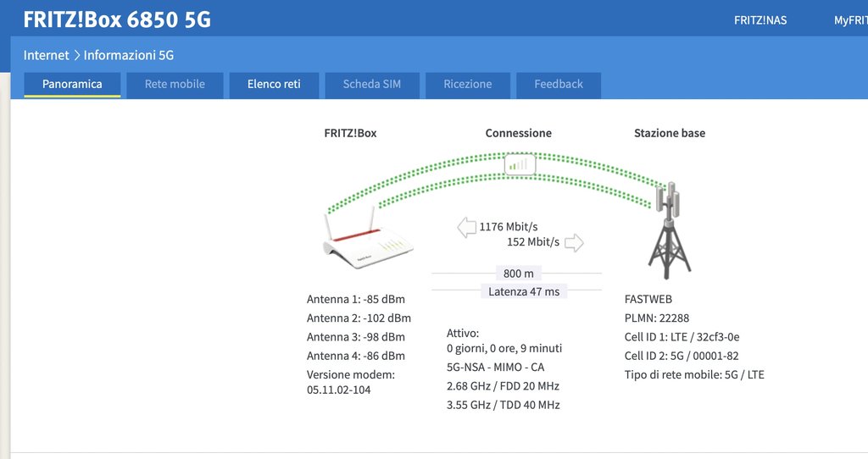This screenshot has height=459, width=868.
Task: Click the MyFRITZ header link
Action: (851, 20)
